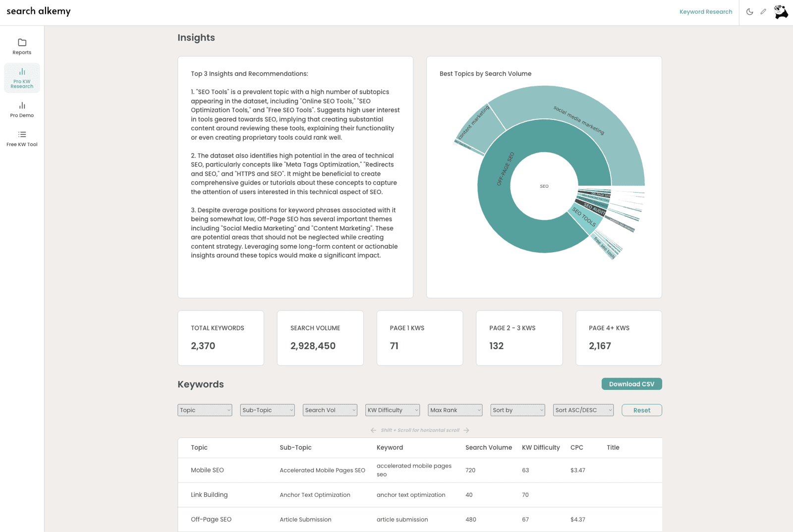The image size is (793, 532).
Task: Click the Download CSV button
Action: pyautogui.click(x=631, y=384)
